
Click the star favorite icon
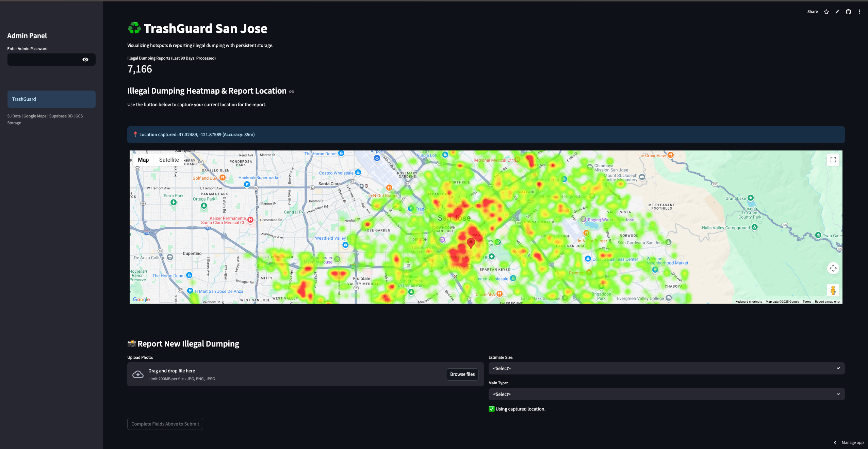[826, 12]
